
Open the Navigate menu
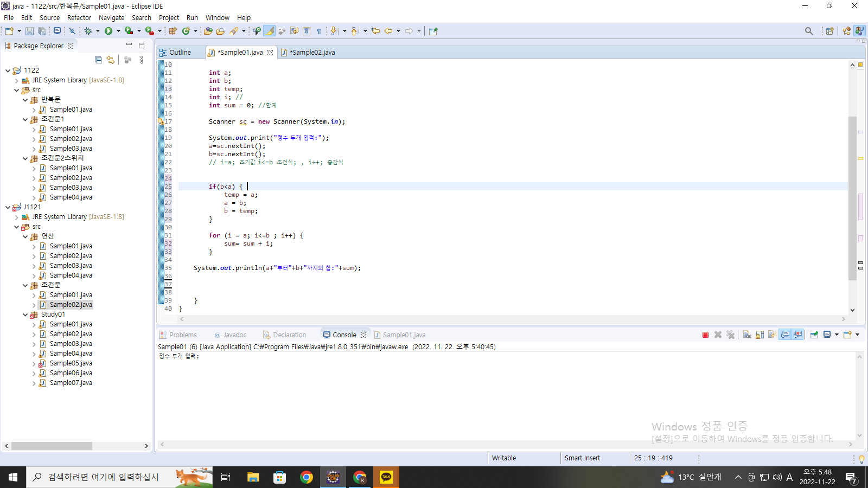point(111,17)
